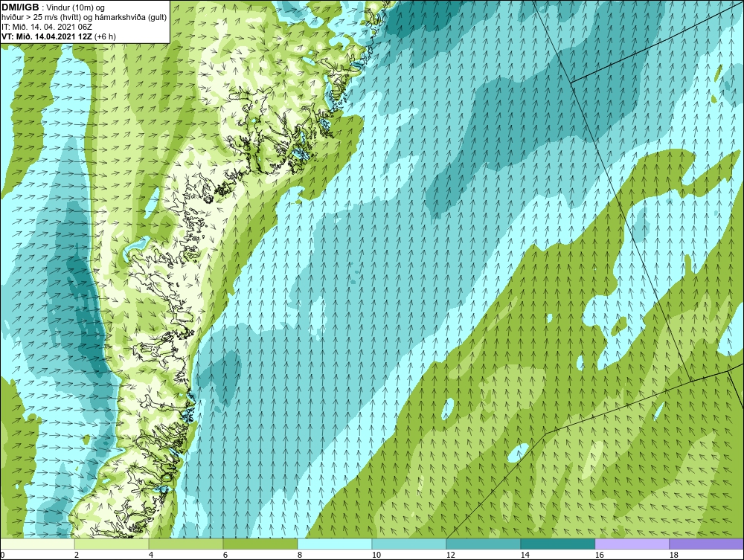The height and width of the screenshot is (560, 744).
Task: Click the 8–10 m/s pale cyan legend swatch
Action: 335,544
